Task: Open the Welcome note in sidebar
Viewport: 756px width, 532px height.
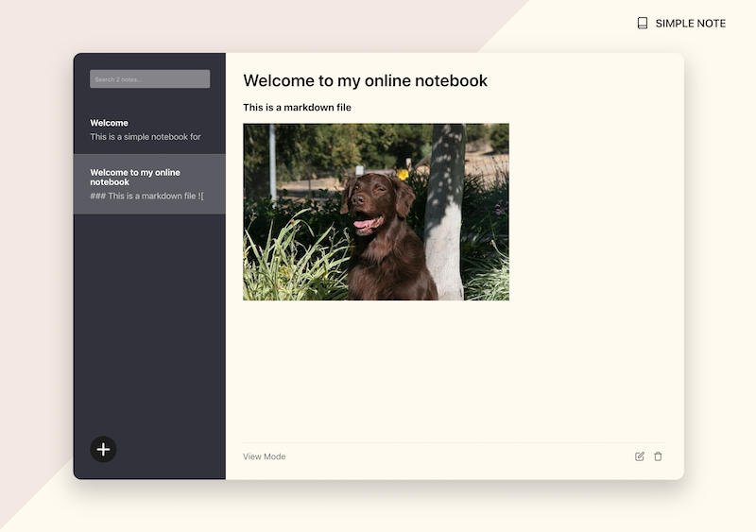Action: (x=110, y=123)
